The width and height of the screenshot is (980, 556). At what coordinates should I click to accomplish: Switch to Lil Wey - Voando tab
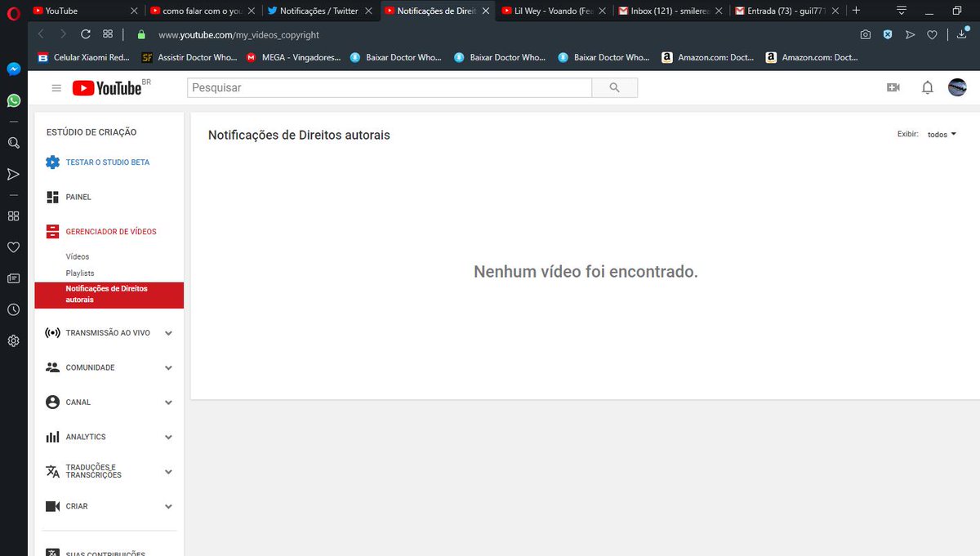(x=555, y=11)
